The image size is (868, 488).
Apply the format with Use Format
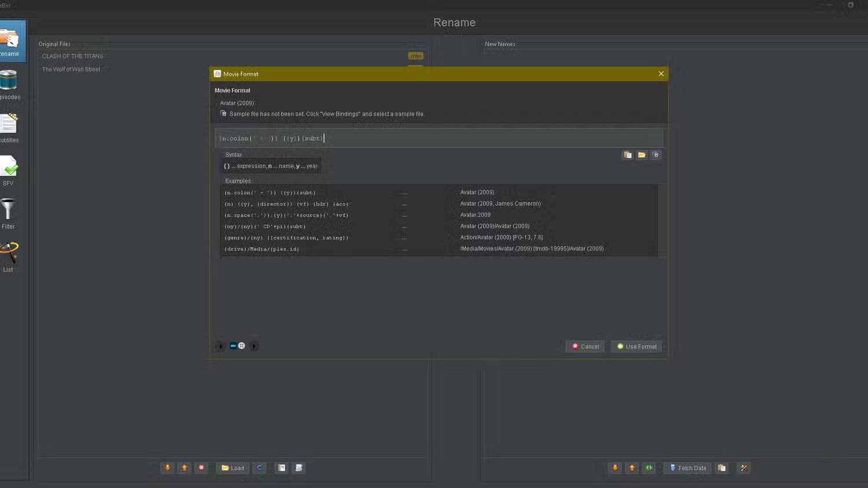tap(636, 346)
